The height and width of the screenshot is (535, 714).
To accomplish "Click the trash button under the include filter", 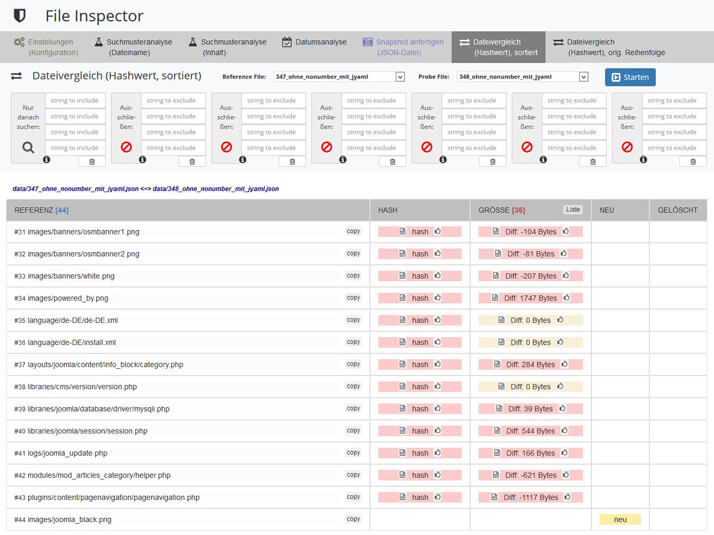I will coord(92,161).
